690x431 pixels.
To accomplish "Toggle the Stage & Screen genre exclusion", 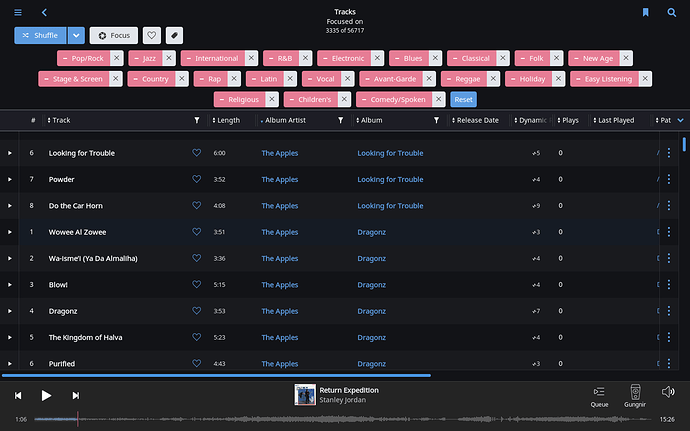I will pyautogui.click(x=73, y=79).
